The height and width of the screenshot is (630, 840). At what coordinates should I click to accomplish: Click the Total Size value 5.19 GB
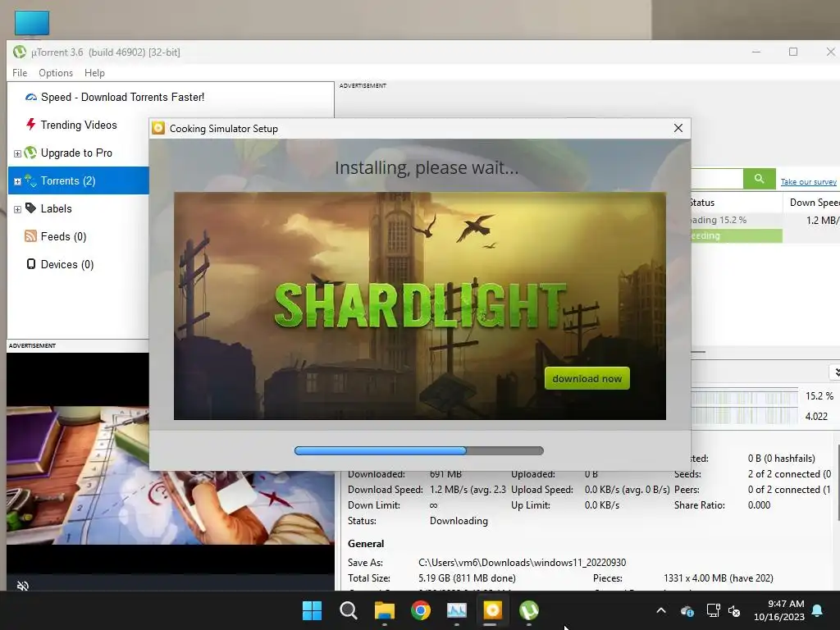point(467,578)
